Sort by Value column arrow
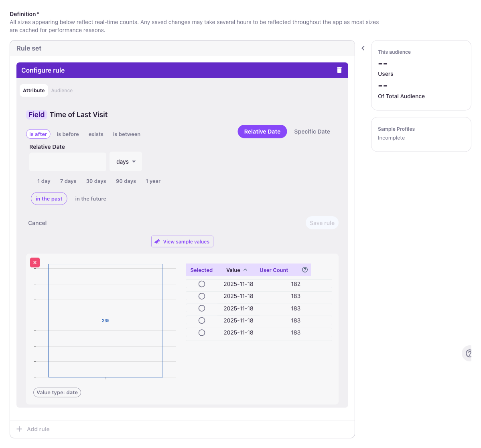This screenshot has height=448, width=481. pyautogui.click(x=246, y=270)
